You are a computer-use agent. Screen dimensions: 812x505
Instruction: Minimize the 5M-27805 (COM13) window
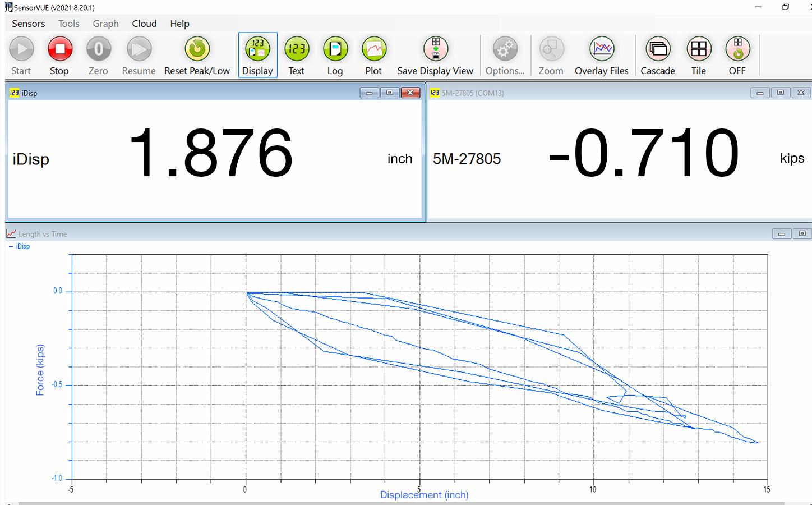(760, 93)
